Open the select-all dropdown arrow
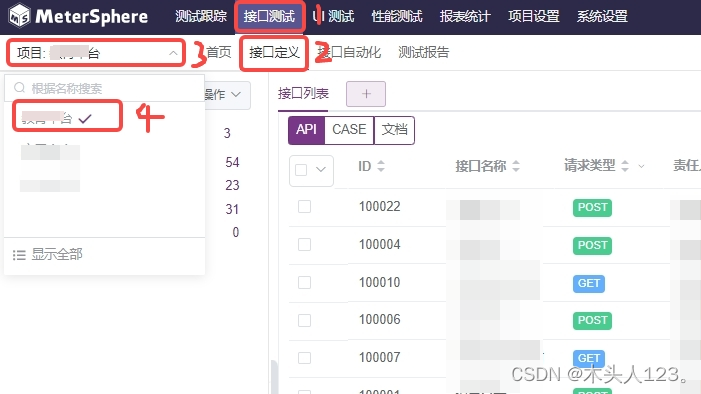The height and width of the screenshot is (394, 701). click(x=321, y=170)
